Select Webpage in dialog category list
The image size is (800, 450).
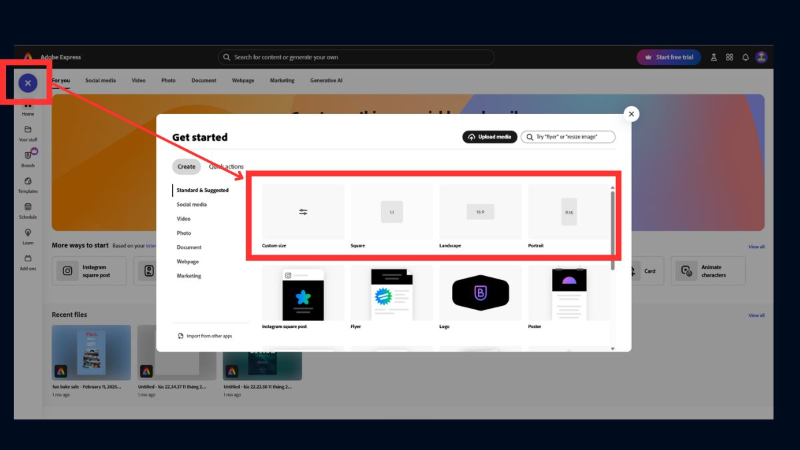click(x=188, y=261)
